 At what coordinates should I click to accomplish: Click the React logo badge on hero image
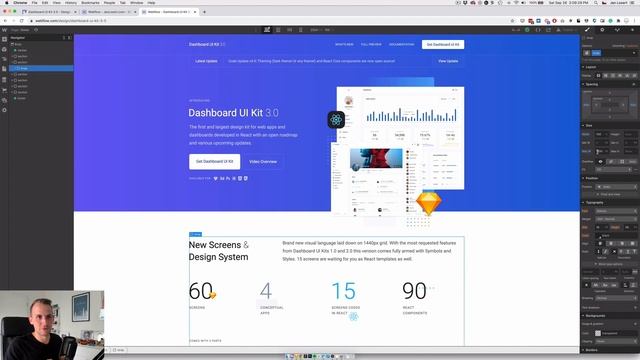pos(336,120)
